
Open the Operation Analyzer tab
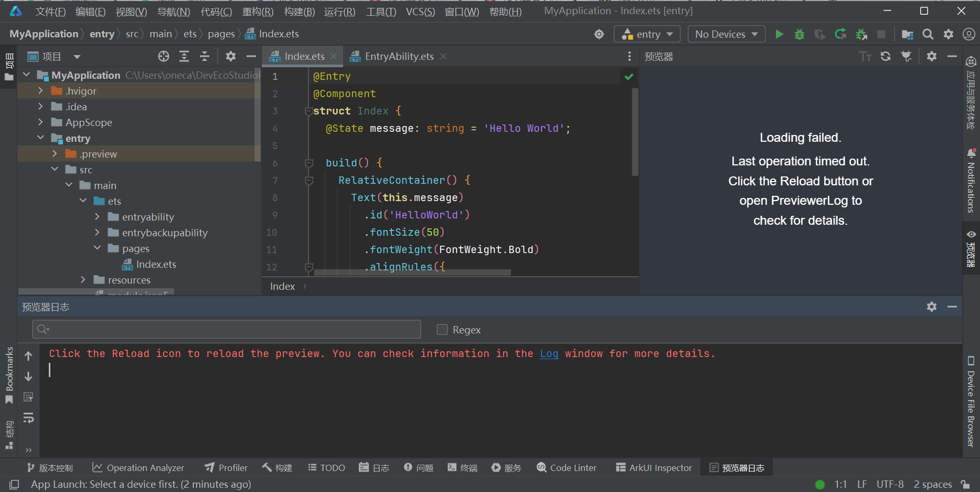(138, 468)
